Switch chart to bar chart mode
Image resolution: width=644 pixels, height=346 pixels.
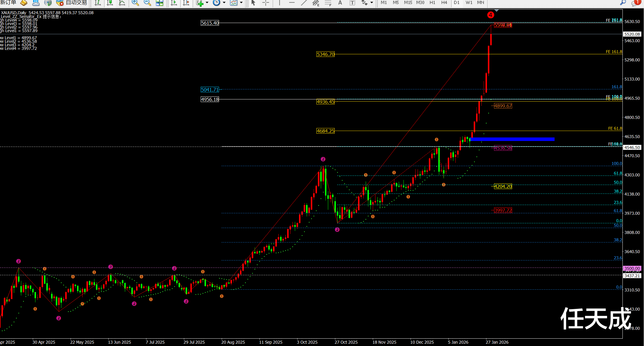[97, 3]
